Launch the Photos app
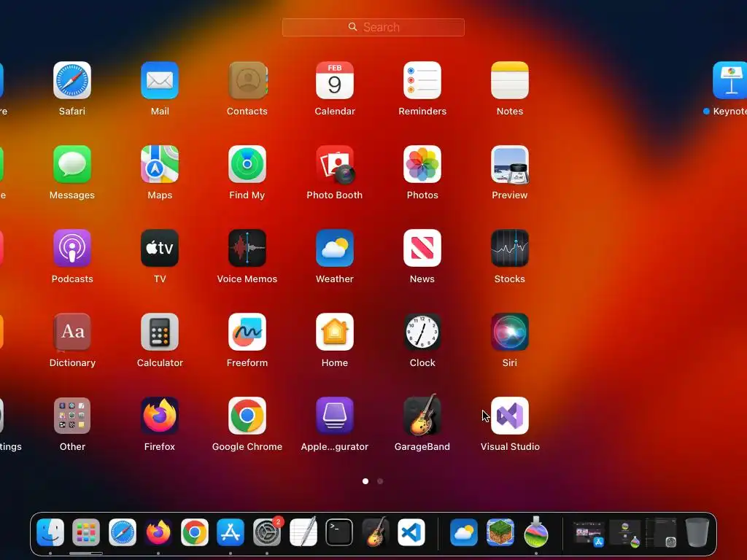Screen dimensions: 747x560 422,164
